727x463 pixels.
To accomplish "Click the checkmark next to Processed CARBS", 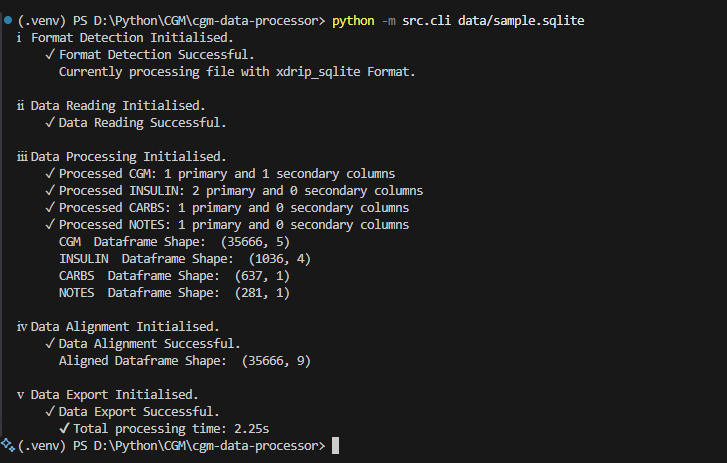I will 50,208.
